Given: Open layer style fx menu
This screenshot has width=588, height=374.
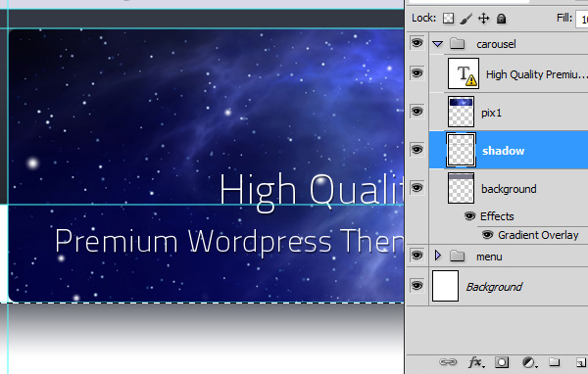Looking at the screenshot, I should click(475, 362).
